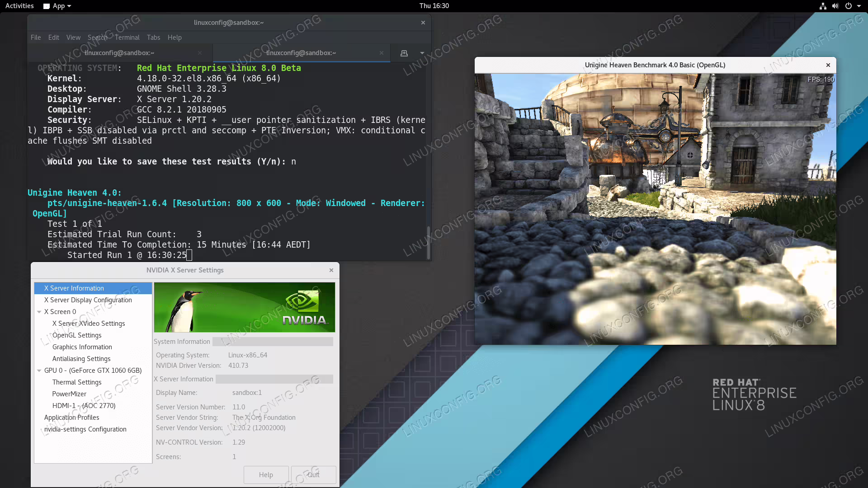Click the Linux-x86_64 operating system value

click(x=248, y=355)
